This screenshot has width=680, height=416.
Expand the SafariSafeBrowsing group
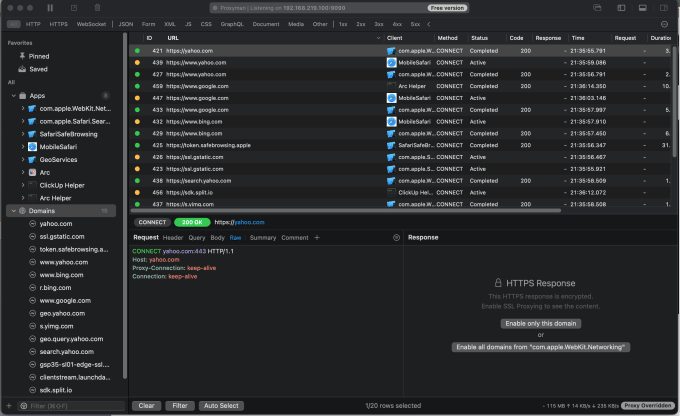pos(23,134)
